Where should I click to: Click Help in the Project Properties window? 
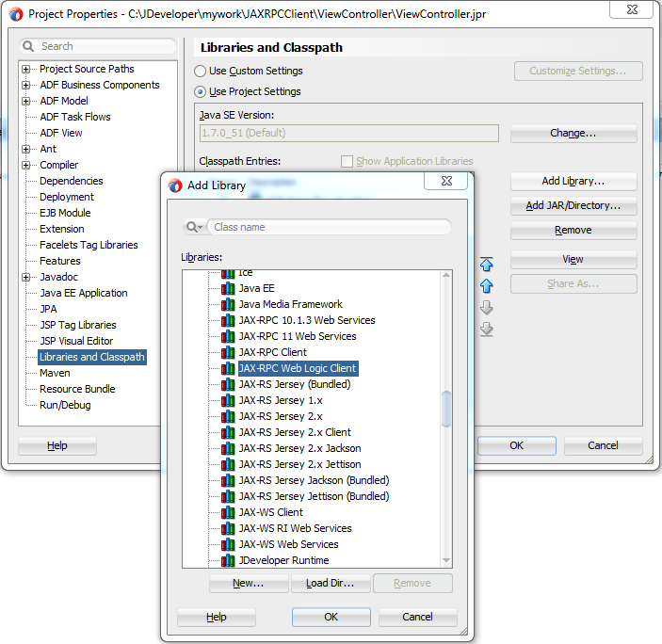coord(57,445)
